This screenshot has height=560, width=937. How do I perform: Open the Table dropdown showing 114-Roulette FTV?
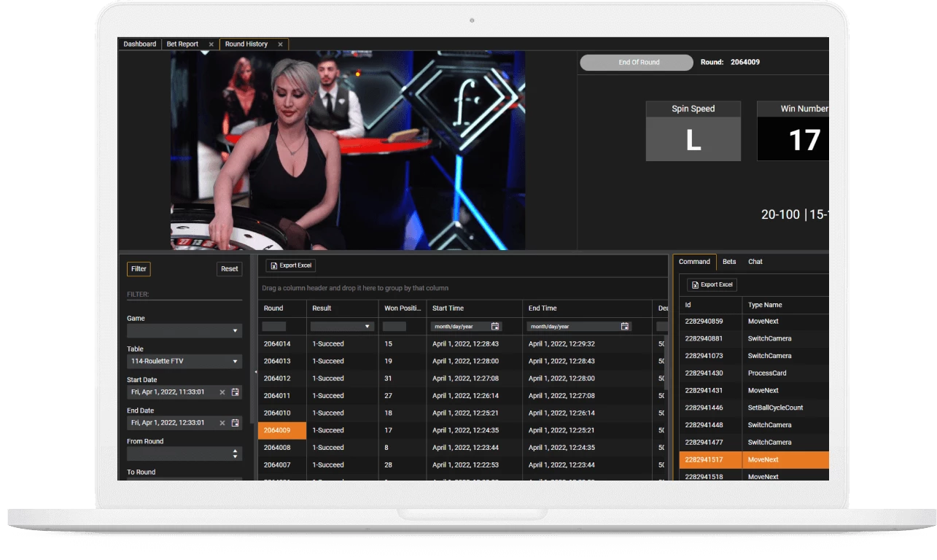tap(236, 361)
